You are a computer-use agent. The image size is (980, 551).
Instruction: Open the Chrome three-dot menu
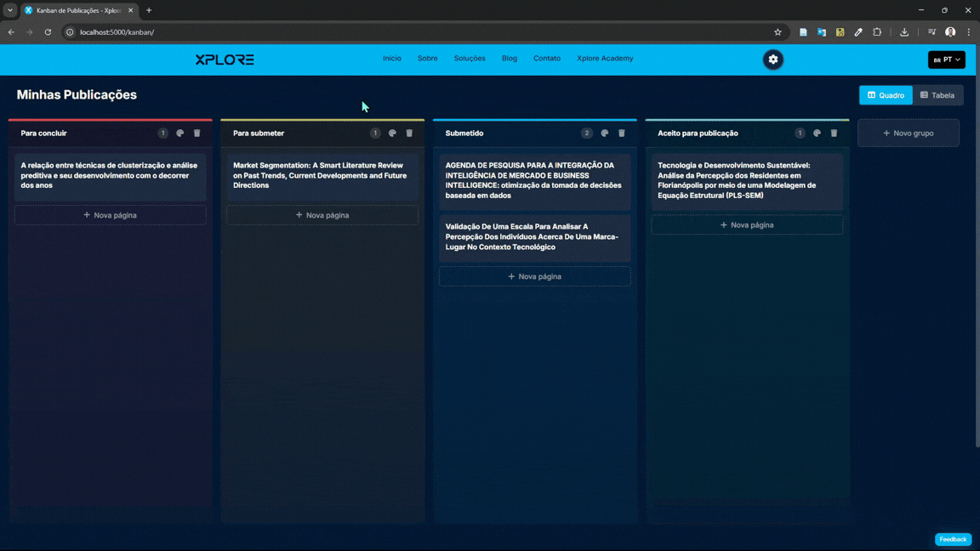tap(969, 31)
